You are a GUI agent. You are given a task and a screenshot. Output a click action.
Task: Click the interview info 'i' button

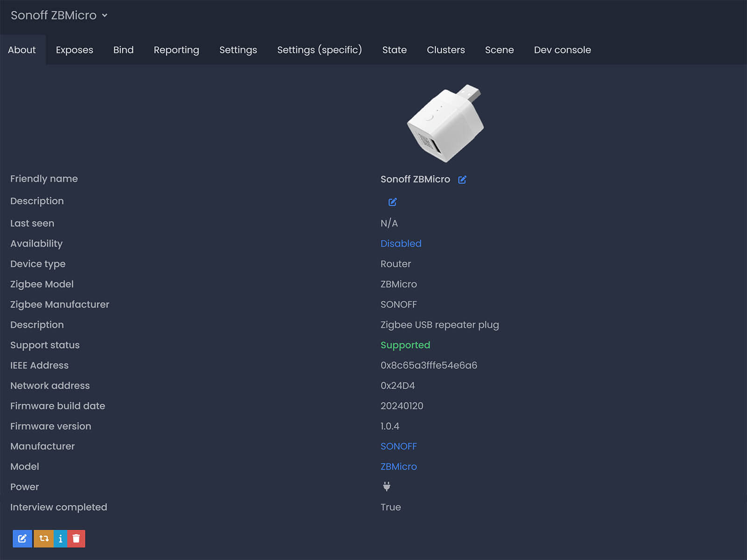pyautogui.click(x=60, y=539)
